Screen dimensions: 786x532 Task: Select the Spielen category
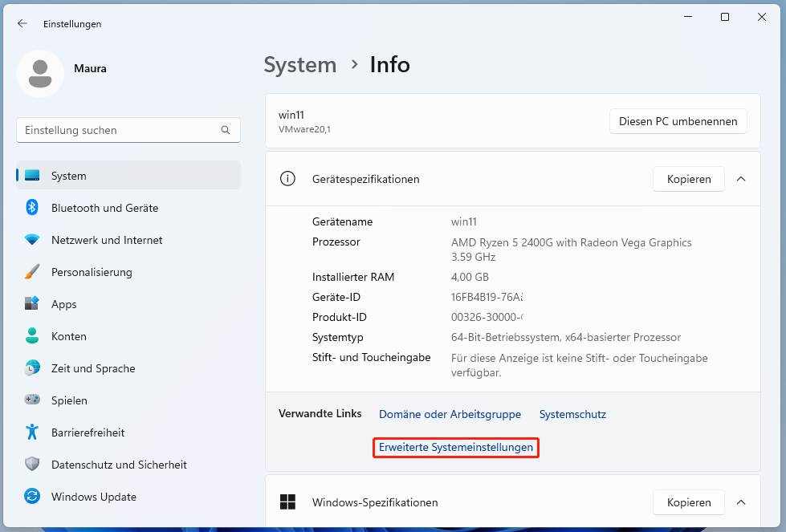[128, 400]
